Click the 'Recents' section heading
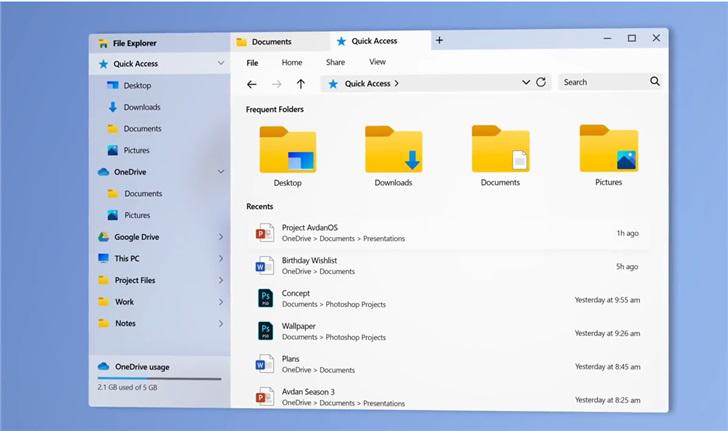Image resolution: width=728 pixels, height=431 pixels. click(x=260, y=207)
